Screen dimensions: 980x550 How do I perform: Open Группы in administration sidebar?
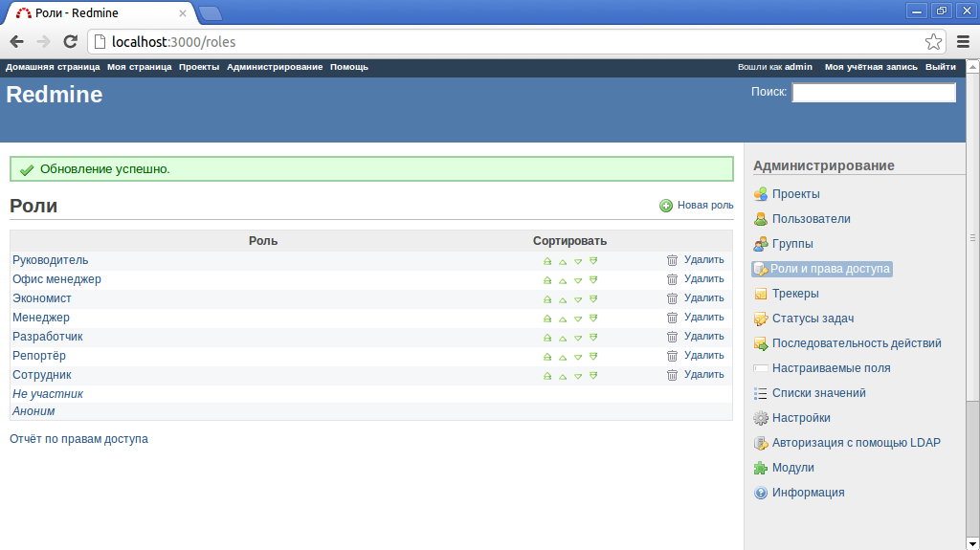pyautogui.click(x=792, y=244)
